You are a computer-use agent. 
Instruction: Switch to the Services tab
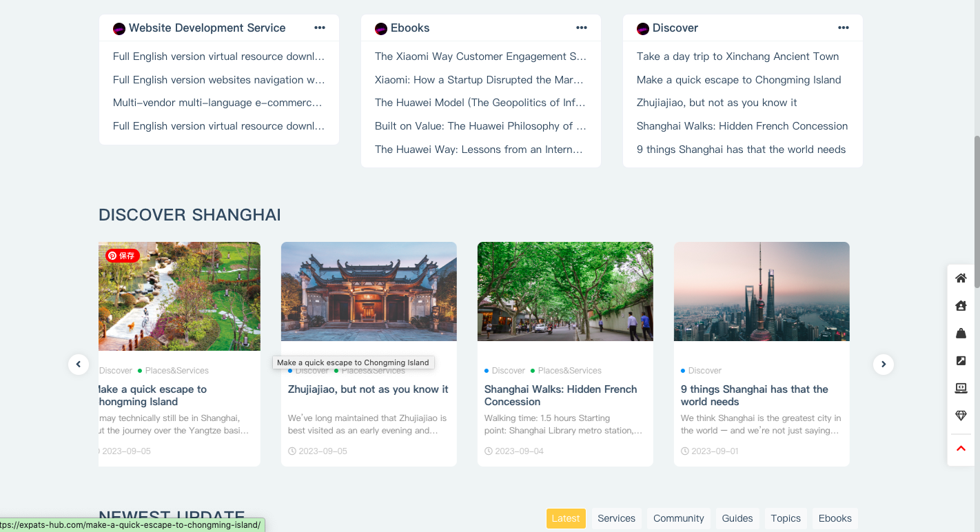616,518
